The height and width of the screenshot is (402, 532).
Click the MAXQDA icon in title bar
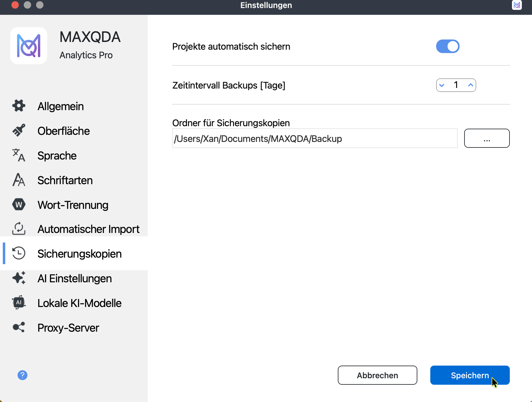pyautogui.click(x=517, y=5)
